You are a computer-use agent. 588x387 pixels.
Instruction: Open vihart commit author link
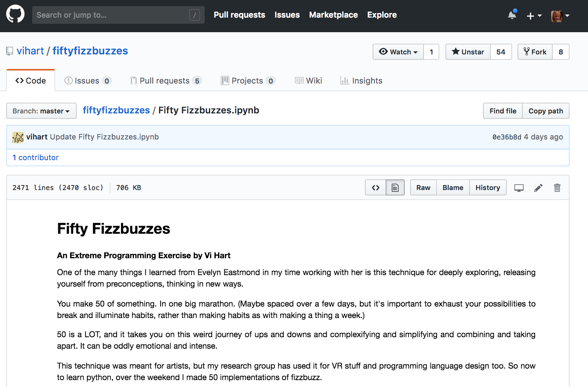(37, 137)
